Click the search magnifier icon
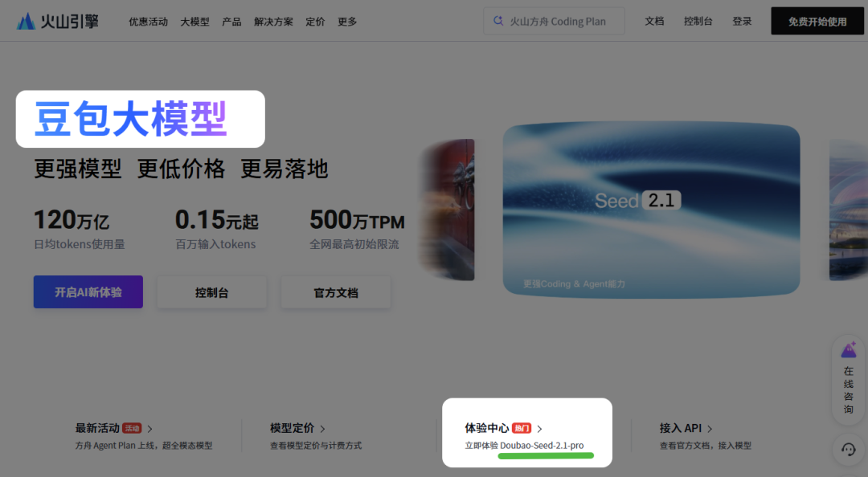Screen dimensions: 868x477 tap(498, 21)
